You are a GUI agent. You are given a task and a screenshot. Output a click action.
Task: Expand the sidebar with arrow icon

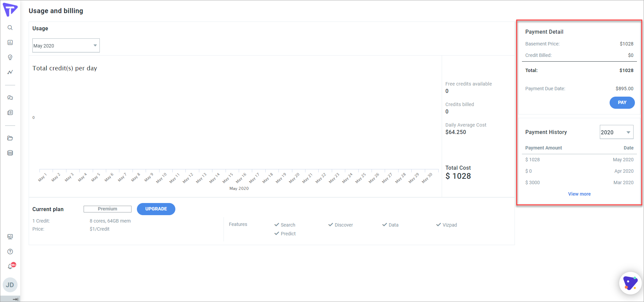pyautogui.click(x=15, y=299)
